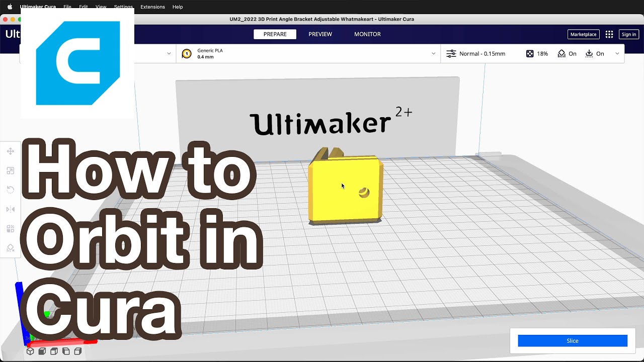Open the Ultimaker apps grid icon
Image resolution: width=644 pixels, height=362 pixels.
tap(609, 34)
